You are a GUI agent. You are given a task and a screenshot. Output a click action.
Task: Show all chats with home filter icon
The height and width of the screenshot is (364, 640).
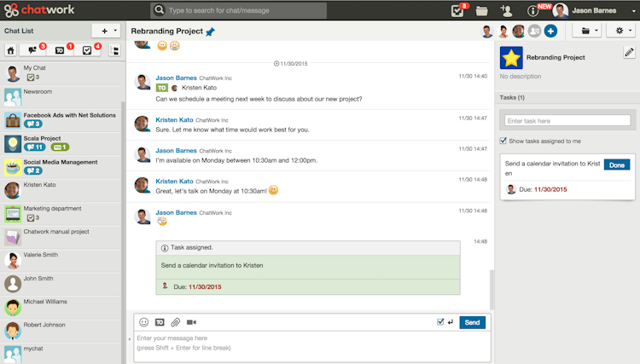(x=10, y=50)
